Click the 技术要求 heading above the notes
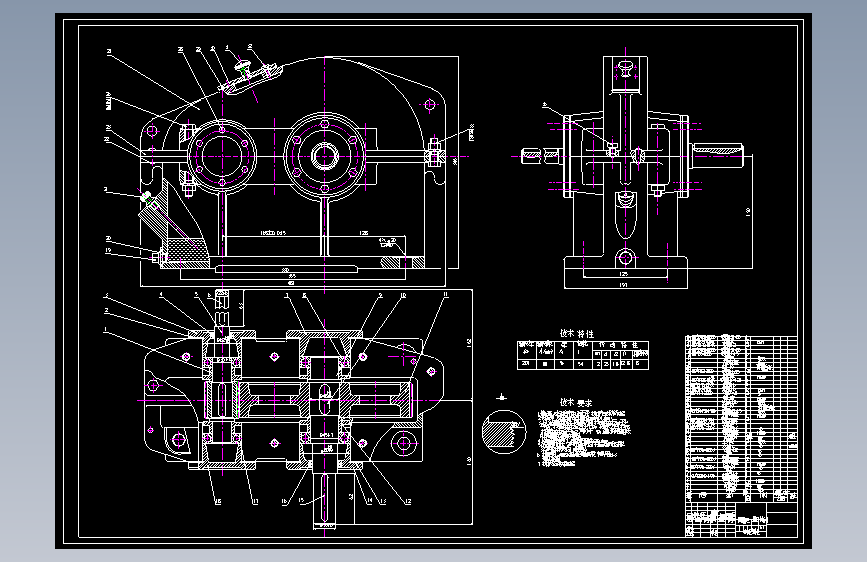 click(x=576, y=403)
